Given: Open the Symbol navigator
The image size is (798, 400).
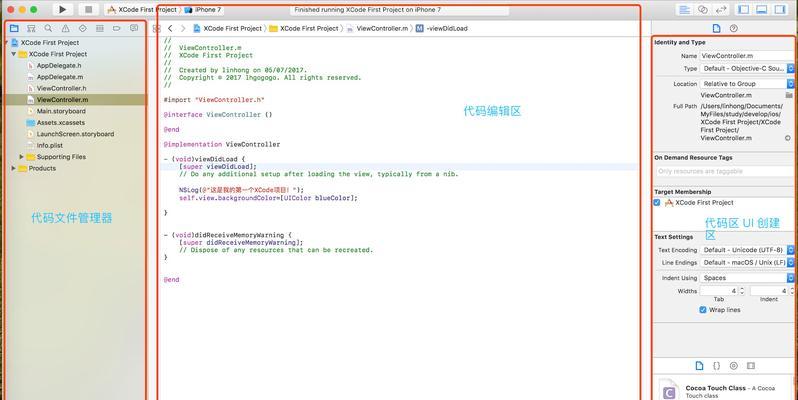Looking at the screenshot, I should [31, 28].
